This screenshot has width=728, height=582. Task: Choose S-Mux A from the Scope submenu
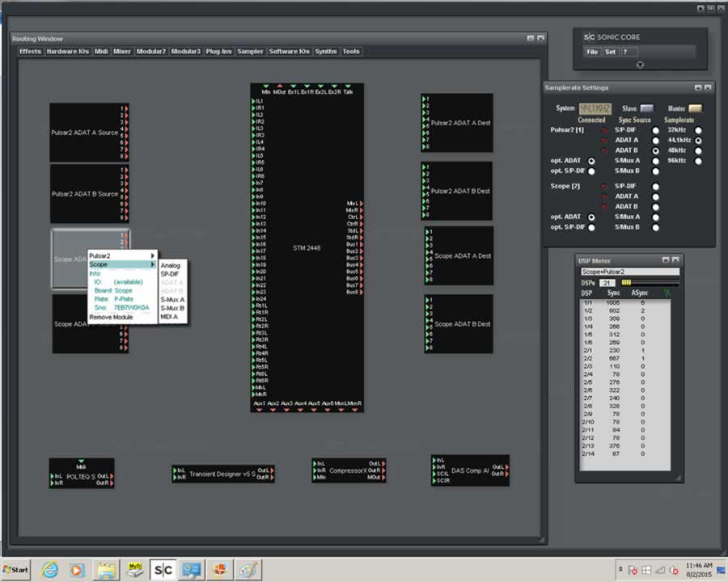(x=172, y=300)
